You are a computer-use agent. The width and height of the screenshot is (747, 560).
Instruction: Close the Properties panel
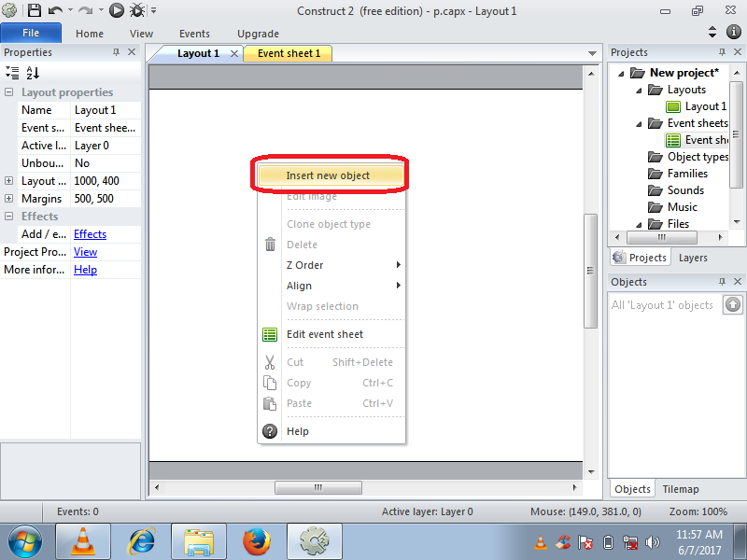[132, 52]
